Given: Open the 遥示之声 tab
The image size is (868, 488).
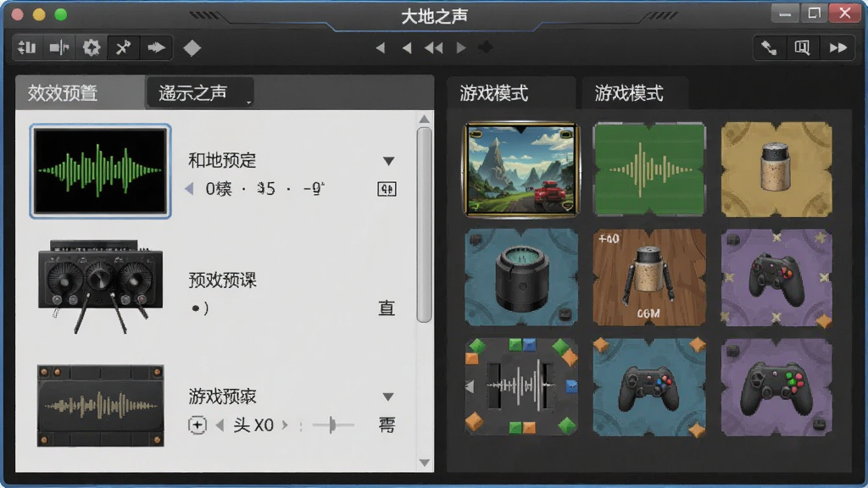Looking at the screenshot, I should click(x=200, y=92).
